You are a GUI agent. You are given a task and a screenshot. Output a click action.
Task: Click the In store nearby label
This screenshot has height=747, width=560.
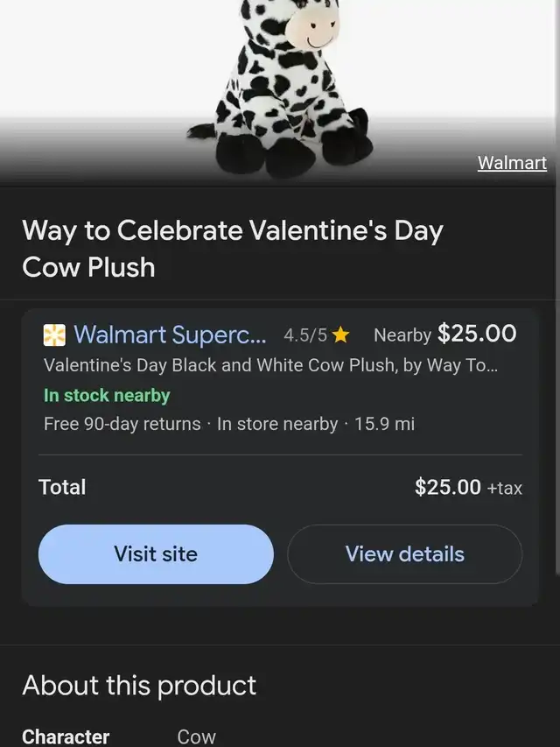277,424
